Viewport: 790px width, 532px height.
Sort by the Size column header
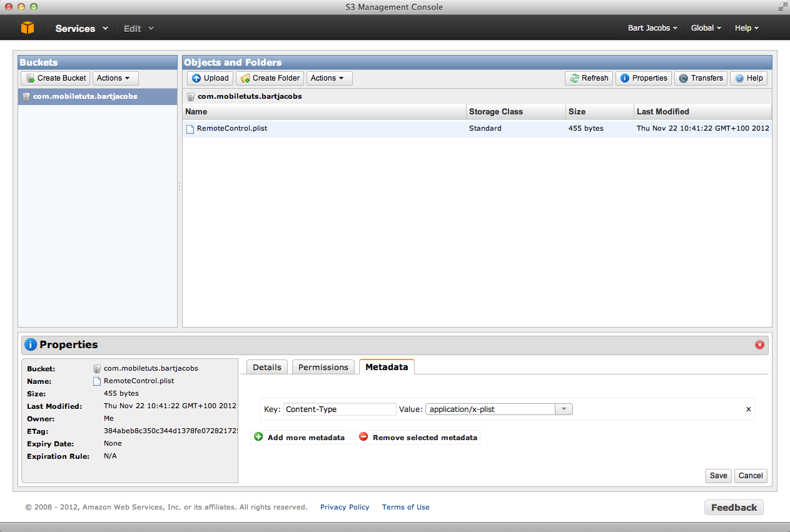600,111
